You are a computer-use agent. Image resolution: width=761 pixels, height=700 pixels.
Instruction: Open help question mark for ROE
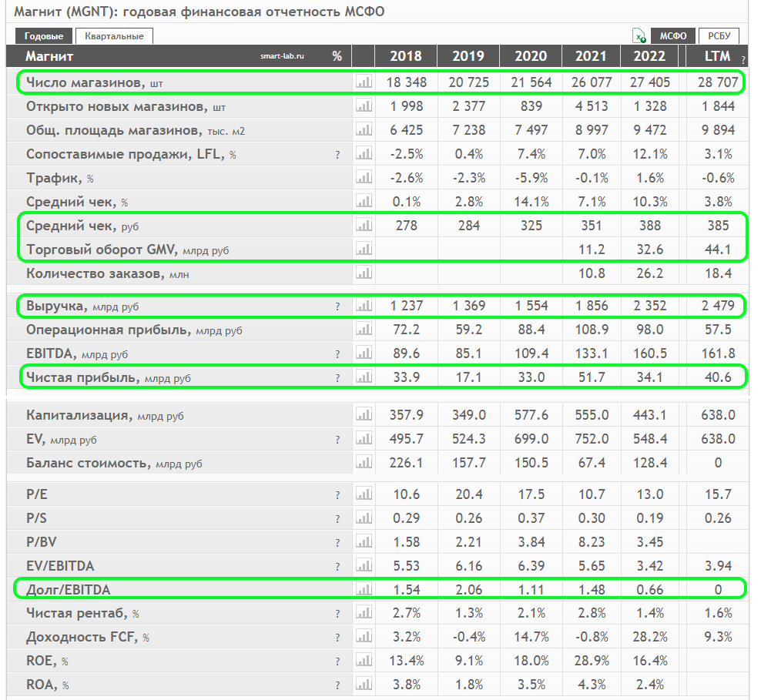click(337, 661)
